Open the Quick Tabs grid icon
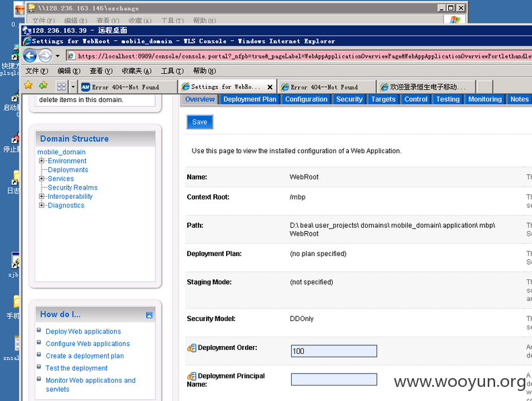Viewport: 532px width, 401px height. click(62, 87)
